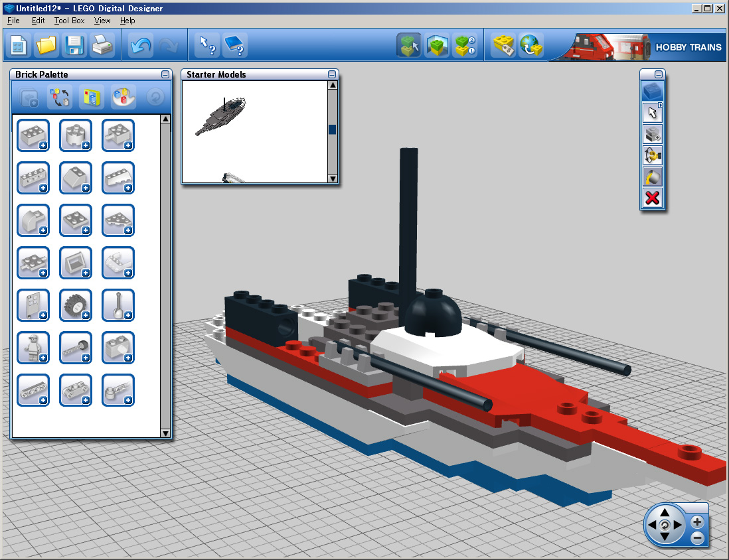Choose the selection arrow tool

pyautogui.click(x=652, y=113)
